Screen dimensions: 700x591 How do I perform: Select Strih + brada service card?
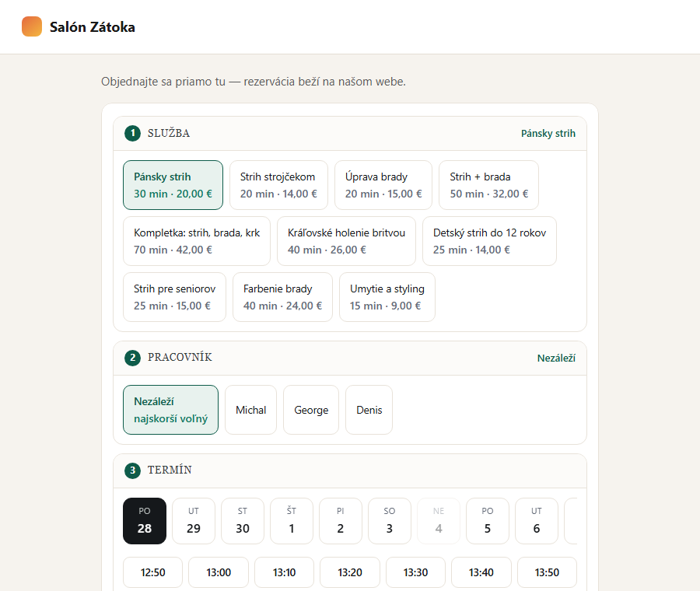tap(489, 185)
